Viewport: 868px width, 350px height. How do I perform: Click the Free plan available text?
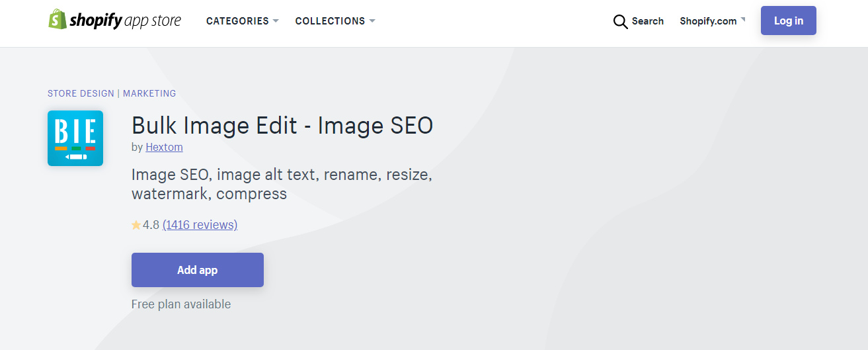pyautogui.click(x=181, y=304)
